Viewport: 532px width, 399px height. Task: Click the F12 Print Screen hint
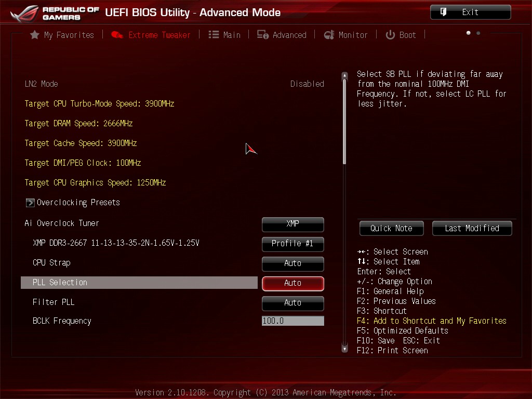392,351
